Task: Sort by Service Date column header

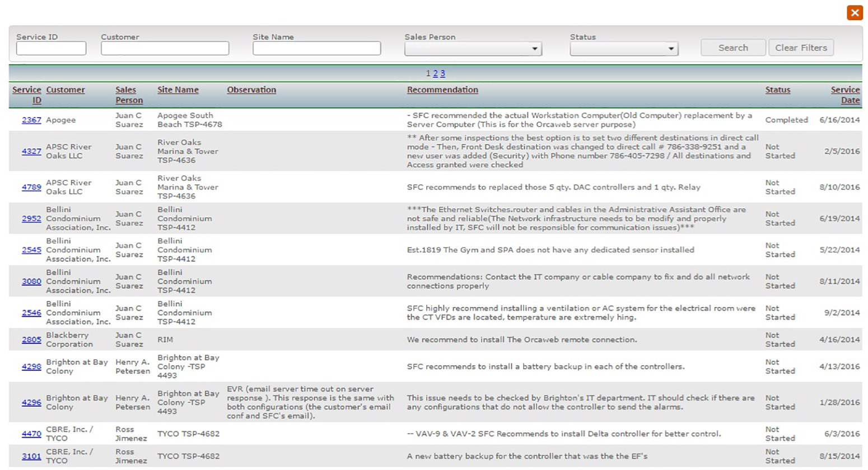Action: click(x=845, y=95)
